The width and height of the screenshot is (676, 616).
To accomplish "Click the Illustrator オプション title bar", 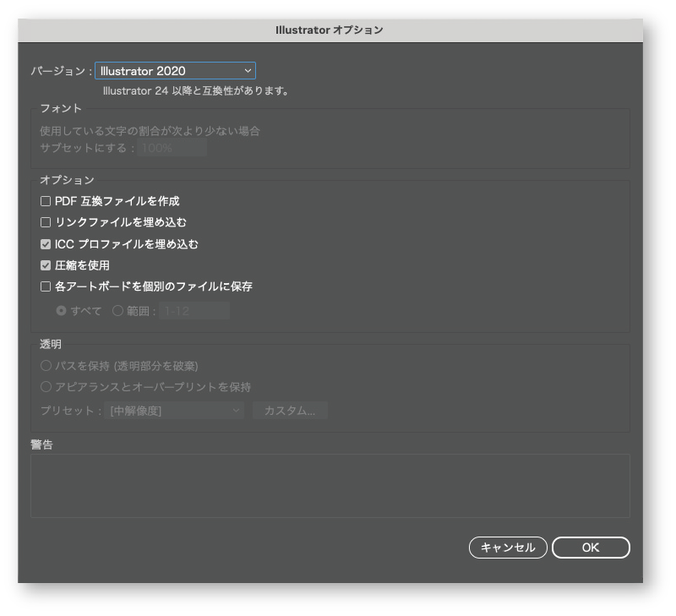I will 330,30.
